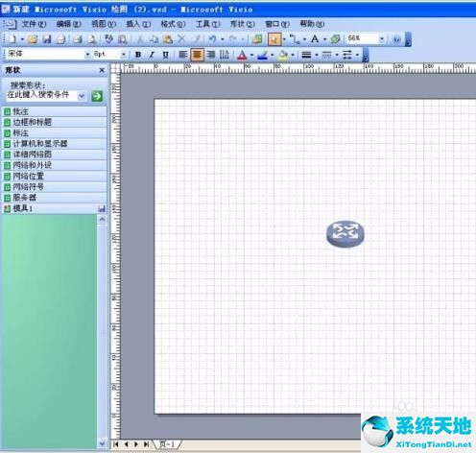The image size is (476, 453).
Task: Toggle bold formatting
Action: click(138, 55)
